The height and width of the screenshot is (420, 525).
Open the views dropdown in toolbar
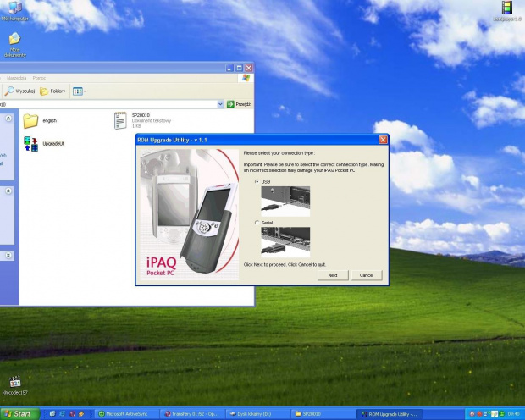click(80, 91)
